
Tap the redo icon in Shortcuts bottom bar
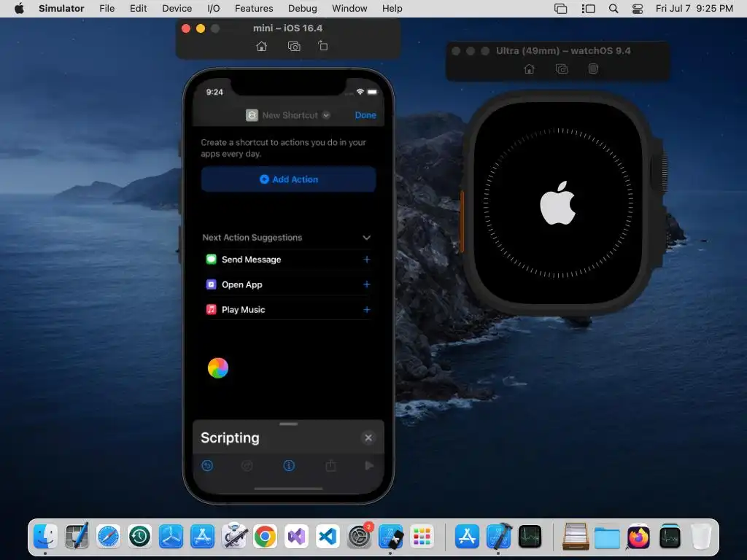click(247, 465)
